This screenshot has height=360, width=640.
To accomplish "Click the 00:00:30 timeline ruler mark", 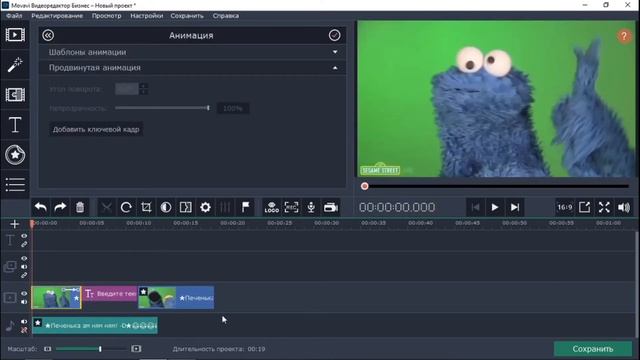I will [327, 223].
